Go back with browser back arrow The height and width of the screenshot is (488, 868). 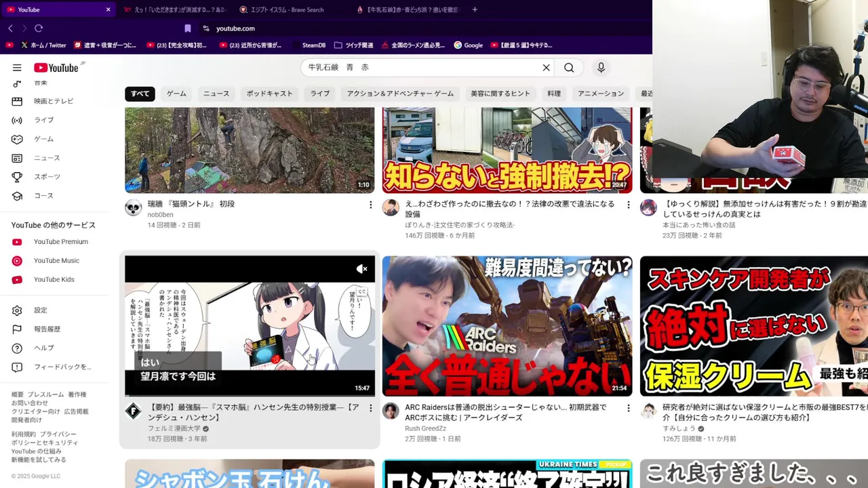click(10, 28)
